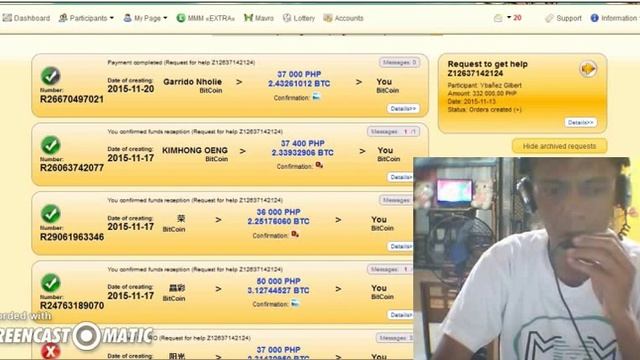Click the mail envelope notifications icon
Viewport: 640px width, 360px height.
point(498,18)
